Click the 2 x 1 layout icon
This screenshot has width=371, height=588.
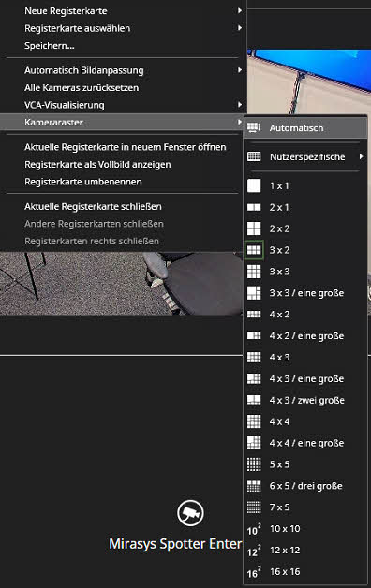point(254,207)
